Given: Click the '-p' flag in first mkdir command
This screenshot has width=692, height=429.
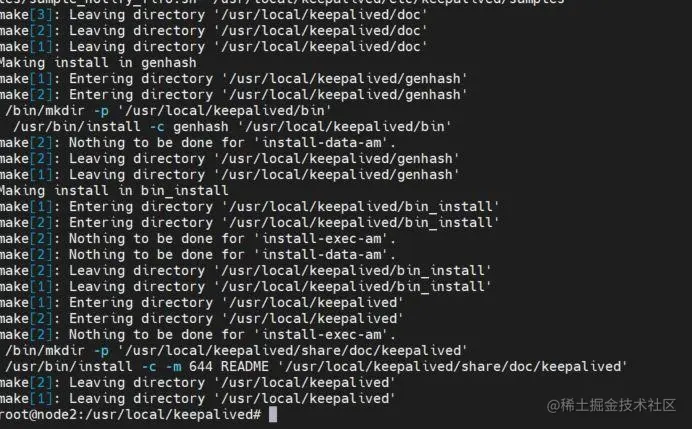Looking at the screenshot, I should 101,111.
